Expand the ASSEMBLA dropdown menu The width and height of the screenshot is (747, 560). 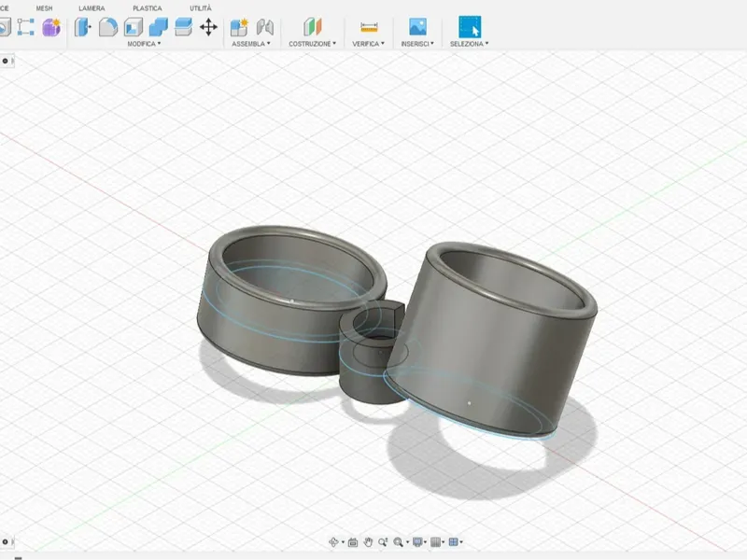coord(251,43)
